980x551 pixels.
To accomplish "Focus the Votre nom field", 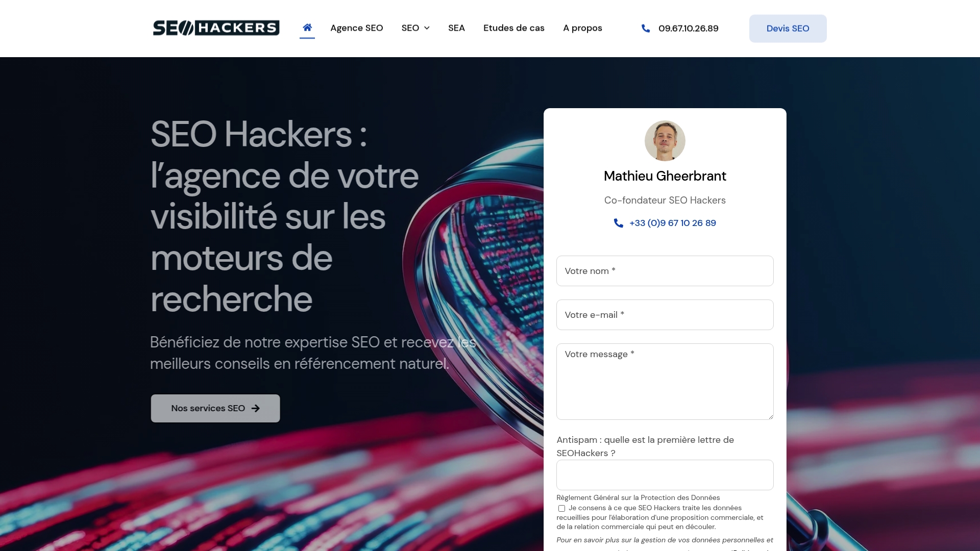I will click(x=665, y=271).
